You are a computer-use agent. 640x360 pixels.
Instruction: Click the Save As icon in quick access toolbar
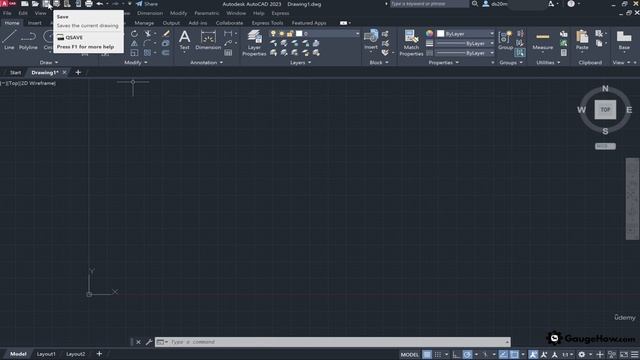tap(56, 4)
